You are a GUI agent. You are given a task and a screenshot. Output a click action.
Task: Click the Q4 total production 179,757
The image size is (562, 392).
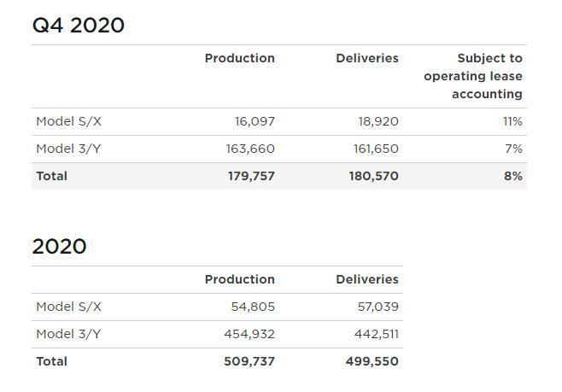pyautogui.click(x=251, y=176)
